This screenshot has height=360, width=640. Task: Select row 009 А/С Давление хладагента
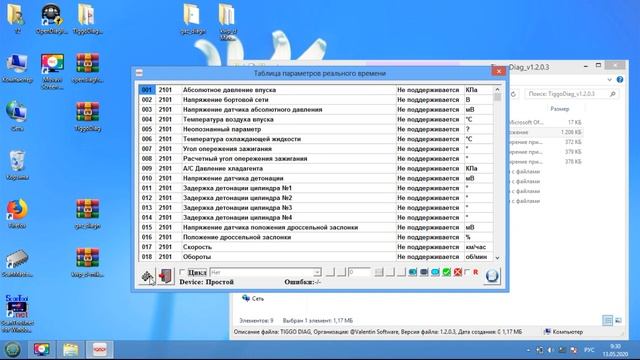[316, 168]
